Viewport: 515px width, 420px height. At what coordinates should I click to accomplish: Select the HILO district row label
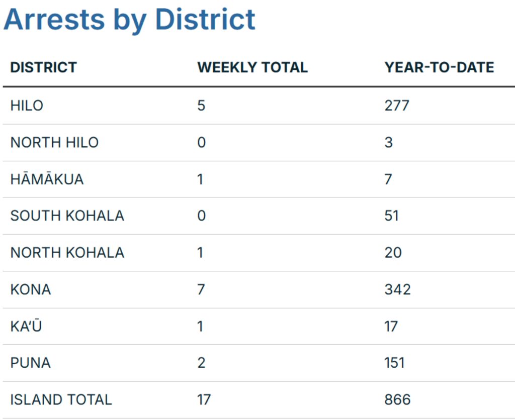point(27,106)
